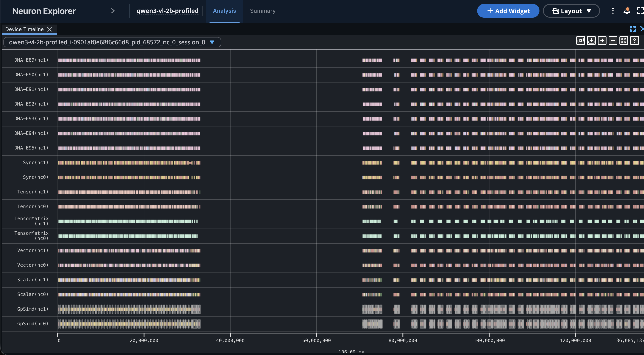Toggle fullscreen icon in top bar
The width and height of the screenshot is (644, 355).
click(640, 11)
